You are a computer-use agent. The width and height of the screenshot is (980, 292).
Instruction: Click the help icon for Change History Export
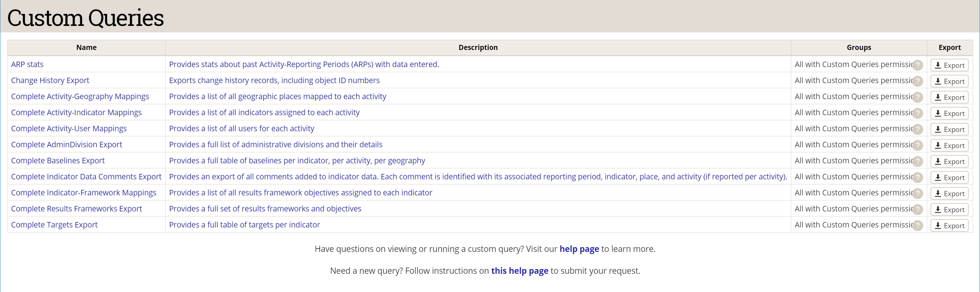918,81
